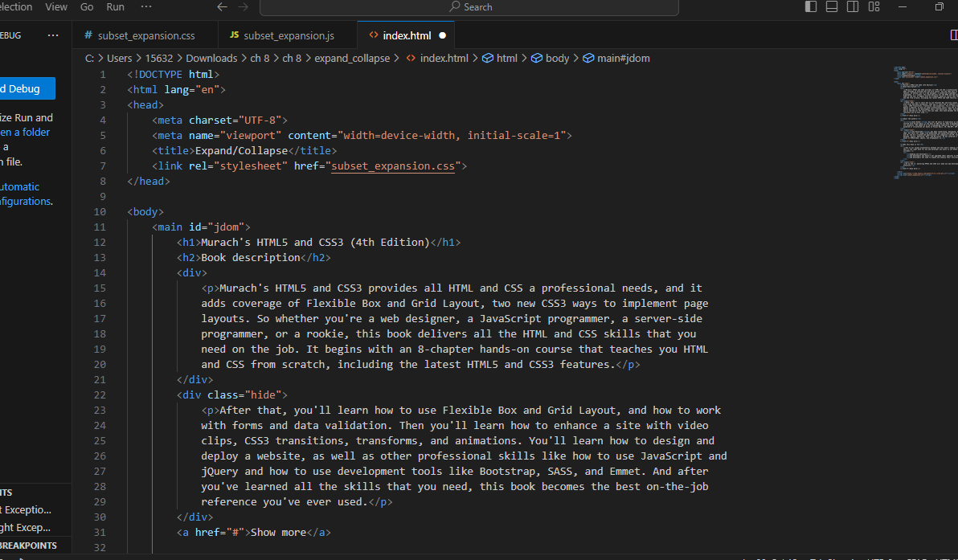This screenshot has width=958, height=560.
Task: Open the Customize Layout icon
Action: [x=874, y=6]
